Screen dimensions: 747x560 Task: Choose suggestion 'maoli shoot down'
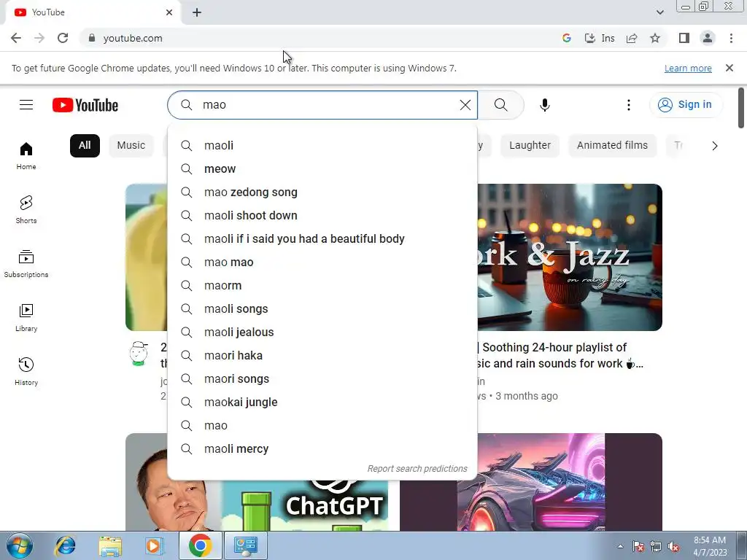coord(322,215)
